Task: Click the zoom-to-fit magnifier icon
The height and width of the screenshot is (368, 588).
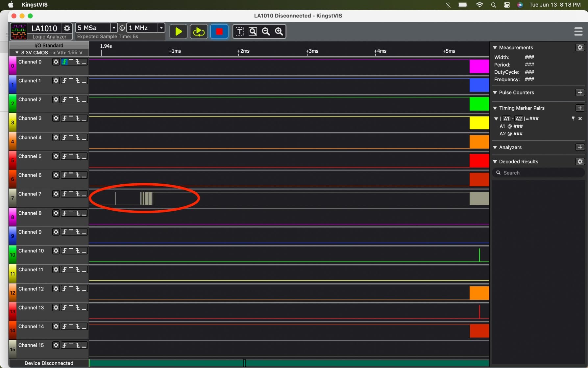Action: tap(253, 32)
